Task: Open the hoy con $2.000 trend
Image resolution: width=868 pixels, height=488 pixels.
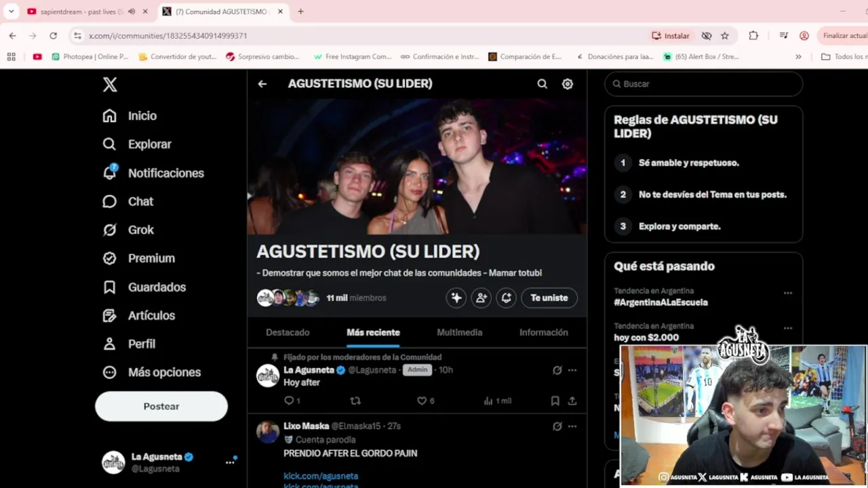Action: pyautogui.click(x=646, y=338)
